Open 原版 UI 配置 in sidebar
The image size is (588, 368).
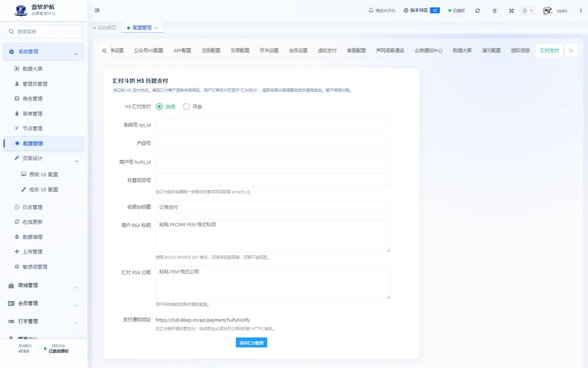coord(43,174)
